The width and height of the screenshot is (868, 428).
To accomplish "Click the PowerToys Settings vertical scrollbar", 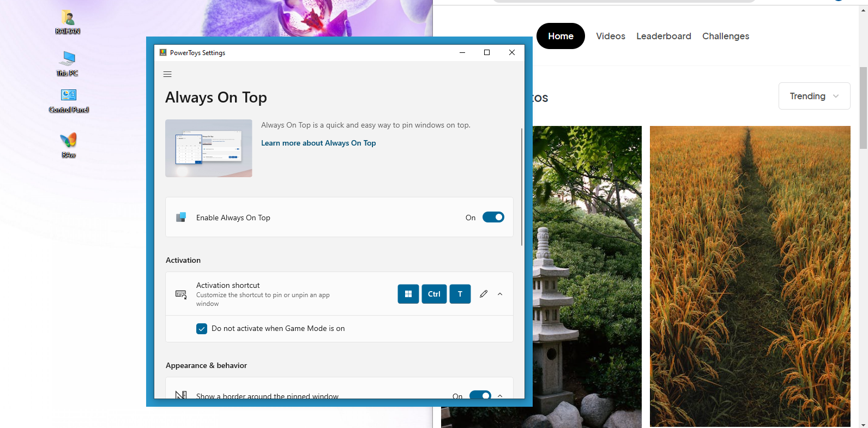I will point(522,186).
